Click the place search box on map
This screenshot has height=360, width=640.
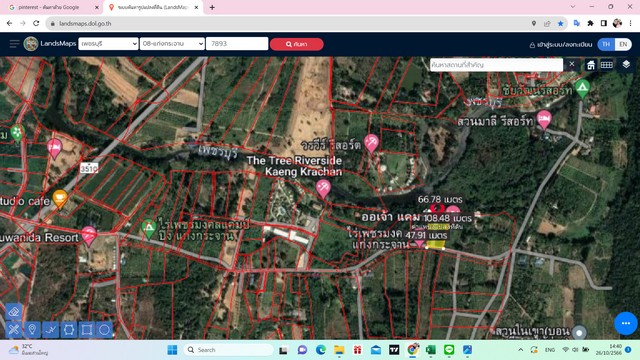(x=496, y=64)
